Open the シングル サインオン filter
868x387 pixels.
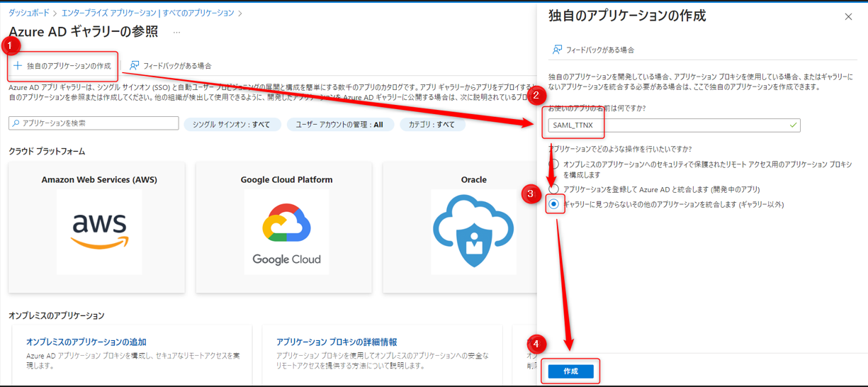tap(232, 125)
